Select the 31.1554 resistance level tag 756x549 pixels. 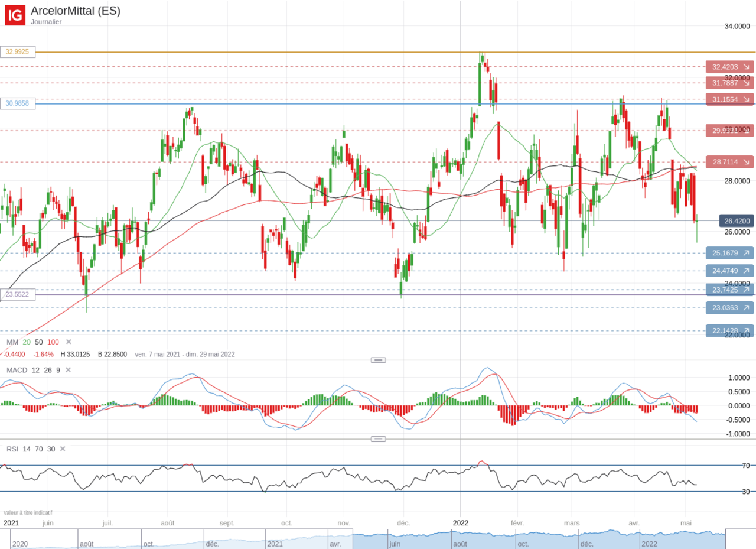click(x=729, y=99)
